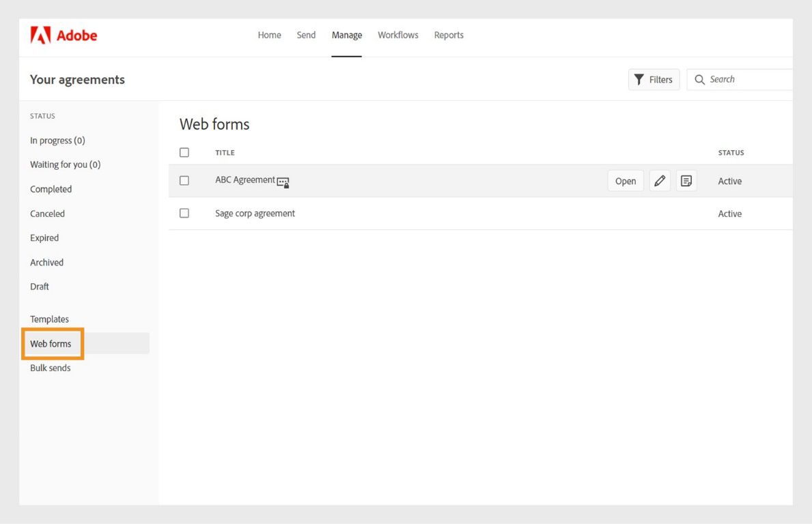Focus the Search input field
The image size is (812, 524).
pyautogui.click(x=748, y=80)
